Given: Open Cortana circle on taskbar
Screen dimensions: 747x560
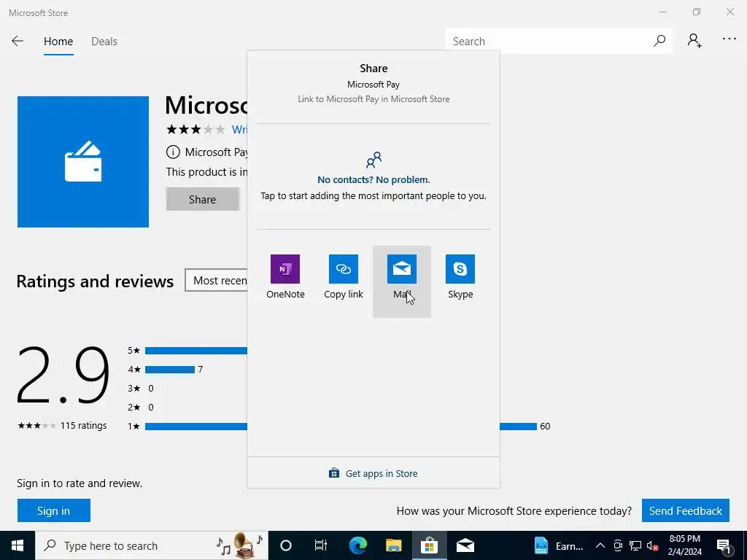Looking at the screenshot, I should tap(285, 545).
